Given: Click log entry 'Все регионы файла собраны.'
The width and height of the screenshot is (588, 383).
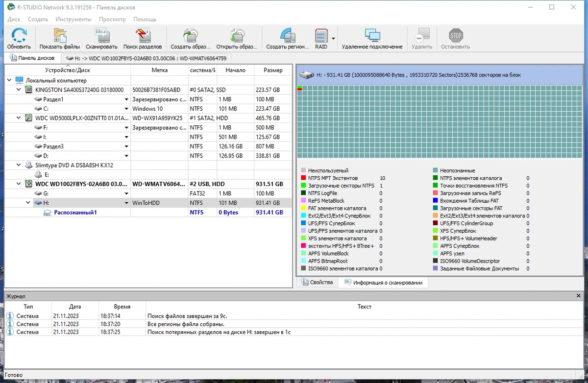Looking at the screenshot, I should [186, 324].
